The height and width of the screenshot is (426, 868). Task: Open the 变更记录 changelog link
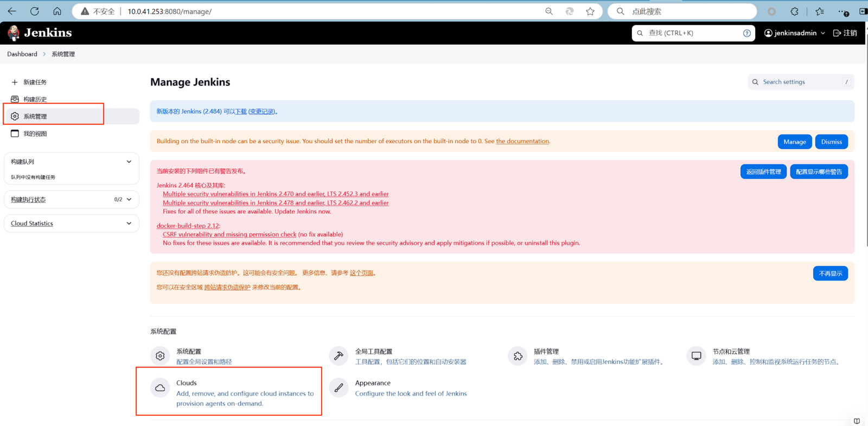[x=261, y=112]
